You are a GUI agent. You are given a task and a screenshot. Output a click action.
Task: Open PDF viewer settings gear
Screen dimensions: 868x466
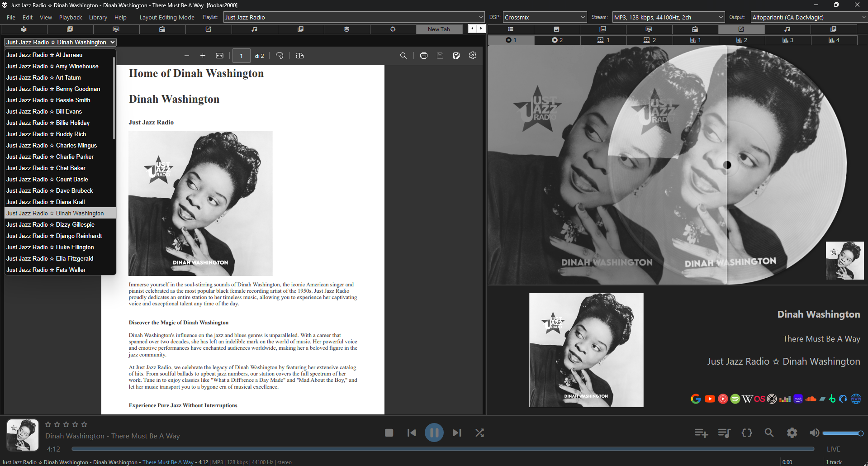(x=473, y=55)
